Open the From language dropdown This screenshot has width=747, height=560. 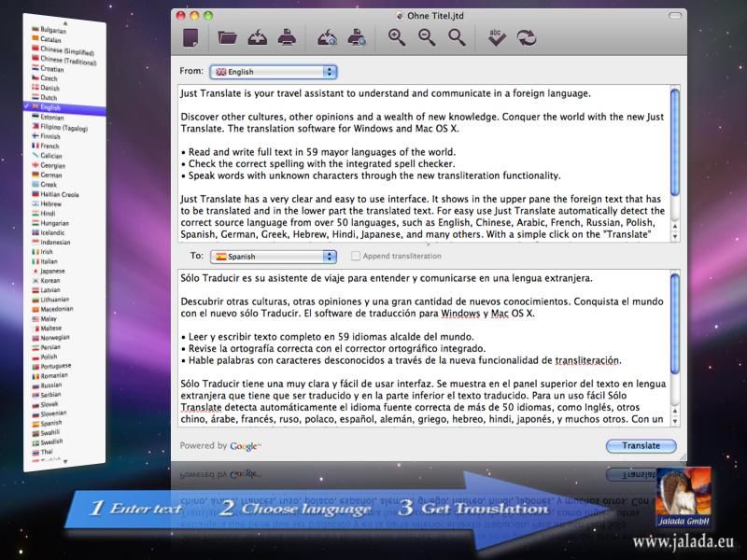[274, 72]
